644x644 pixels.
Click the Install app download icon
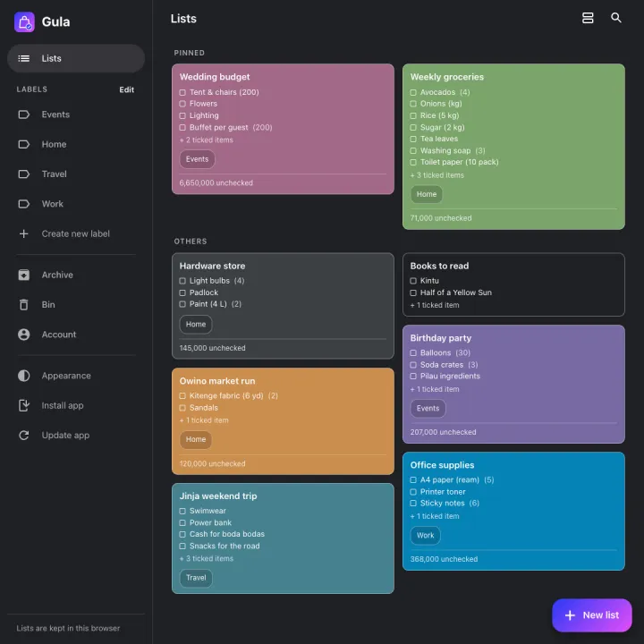point(24,405)
